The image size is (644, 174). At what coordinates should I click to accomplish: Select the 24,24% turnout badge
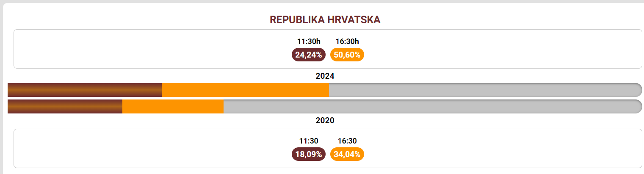click(309, 55)
